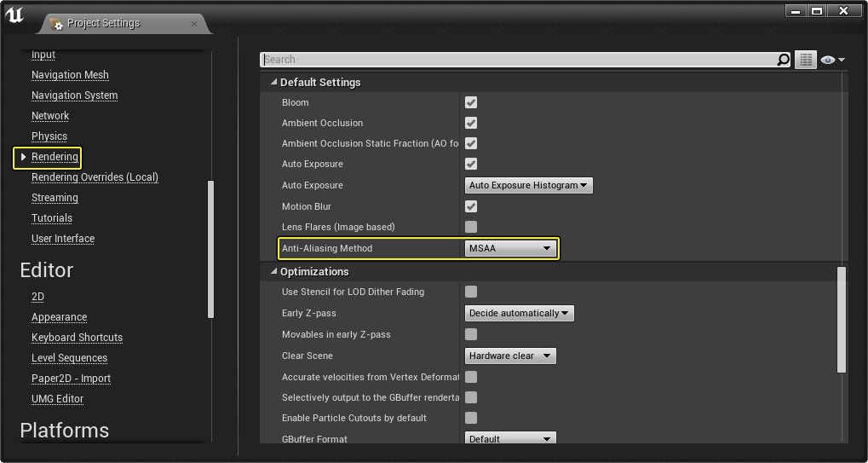
Task: Uncheck the Motion Blur option
Action: click(x=471, y=206)
